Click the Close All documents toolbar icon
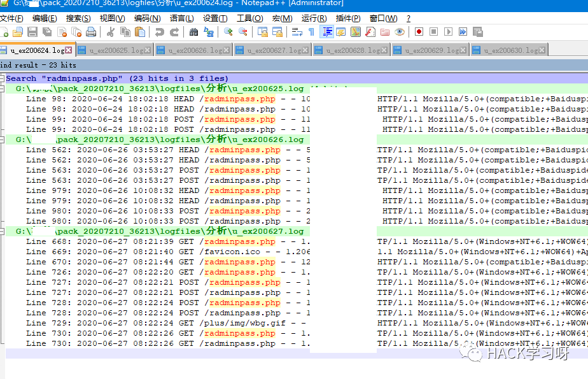 (x=76, y=32)
